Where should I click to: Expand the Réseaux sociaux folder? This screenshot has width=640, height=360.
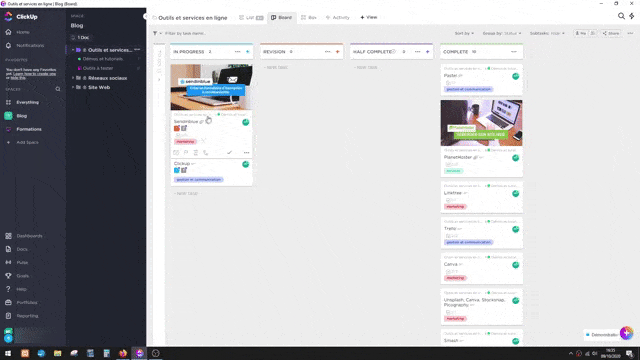pos(73,78)
